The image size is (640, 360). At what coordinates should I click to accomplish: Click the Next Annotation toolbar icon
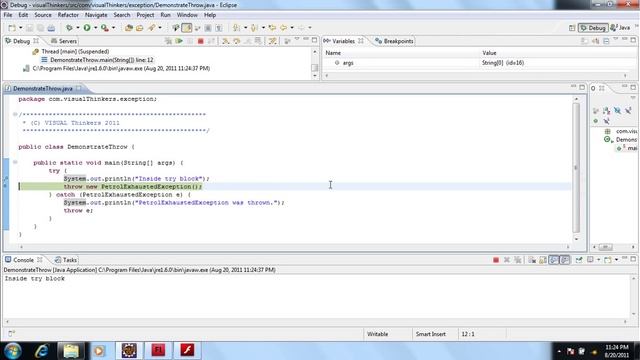[236, 28]
